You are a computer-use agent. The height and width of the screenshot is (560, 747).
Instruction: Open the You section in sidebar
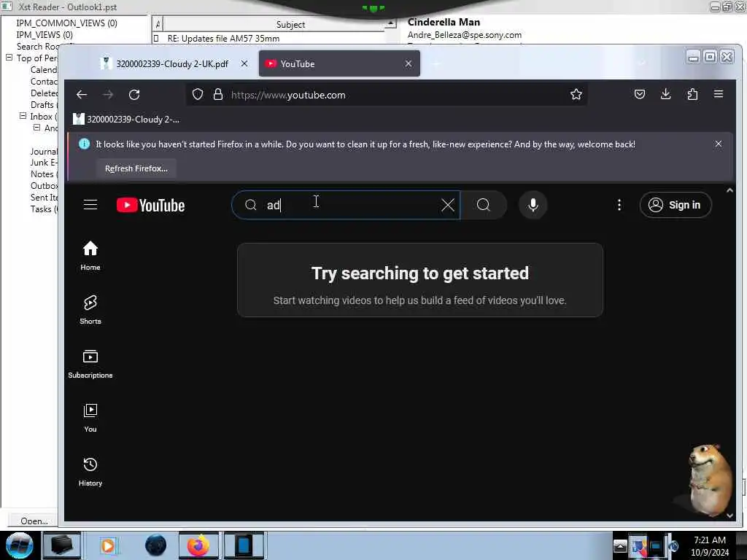(90, 418)
